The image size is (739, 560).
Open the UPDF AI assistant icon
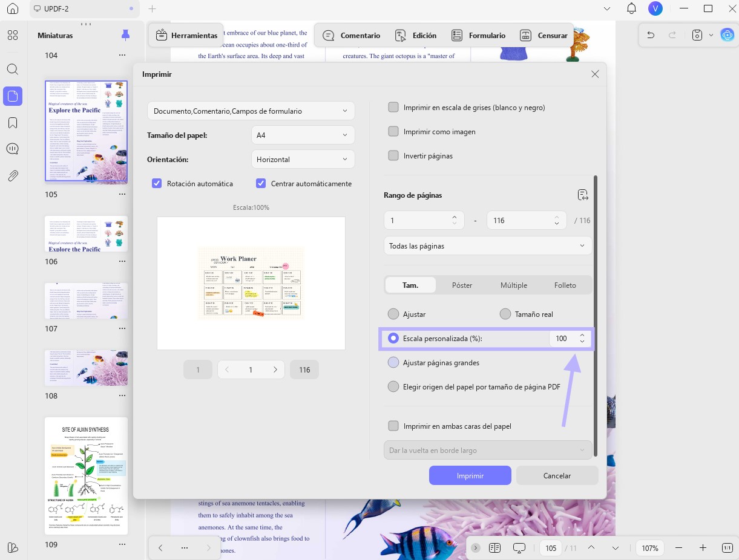point(727,35)
